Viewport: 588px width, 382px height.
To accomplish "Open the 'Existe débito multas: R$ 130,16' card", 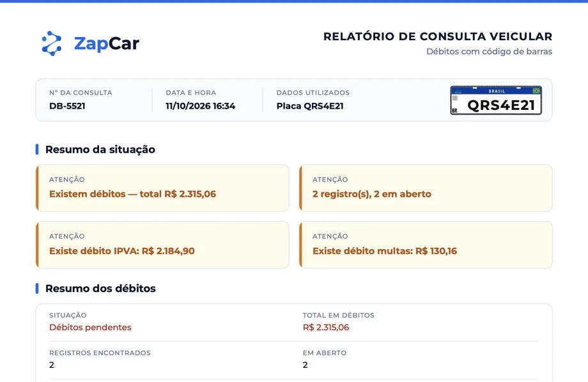I will (426, 245).
